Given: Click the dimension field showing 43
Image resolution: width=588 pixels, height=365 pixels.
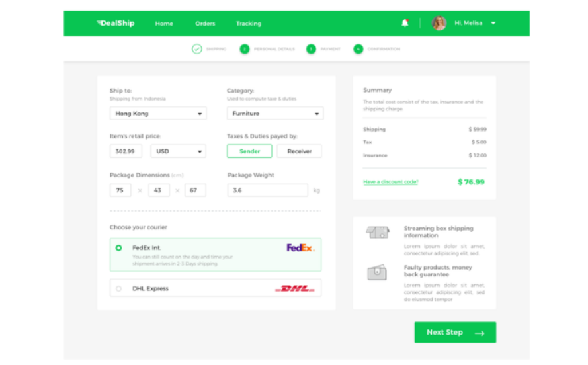Looking at the screenshot, I should click(159, 190).
